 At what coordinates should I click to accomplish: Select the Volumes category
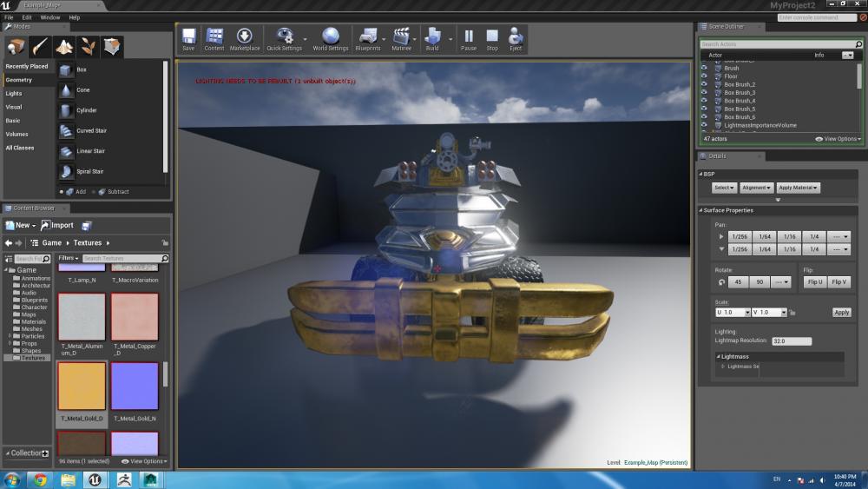click(x=16, y=135)
